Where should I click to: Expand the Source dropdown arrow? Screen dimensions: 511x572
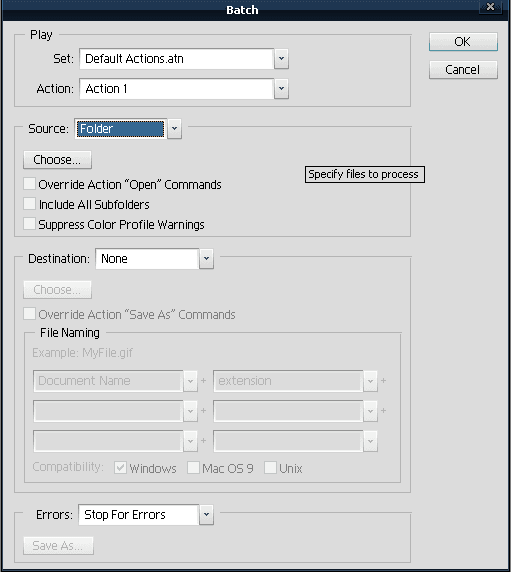[x=174, y=128]
